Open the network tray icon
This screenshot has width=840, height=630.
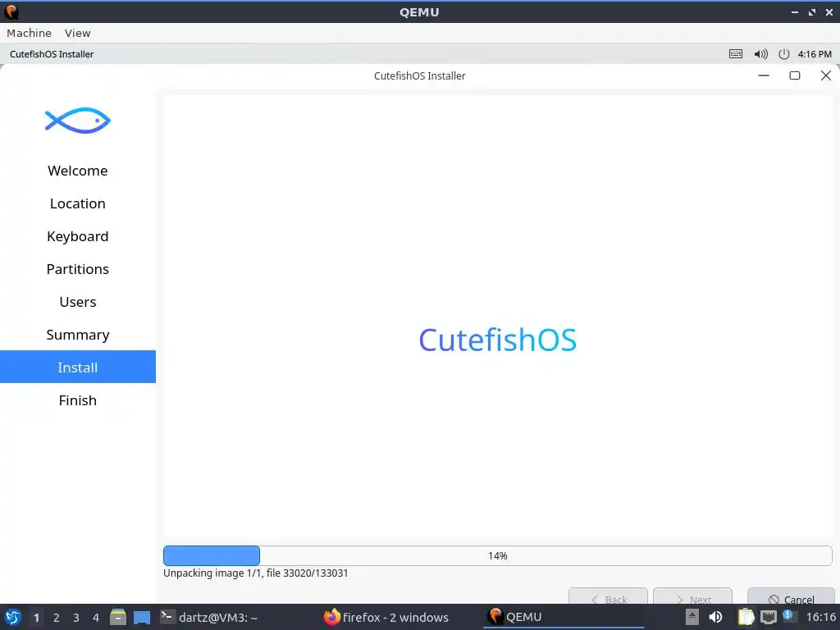pyautogui.click(x=768, y=617)
